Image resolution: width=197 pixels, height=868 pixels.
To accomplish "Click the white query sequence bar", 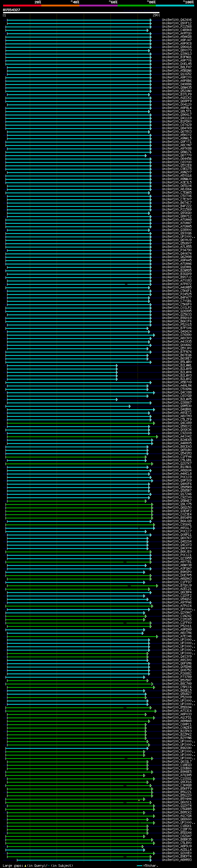I will pos(81,13).
